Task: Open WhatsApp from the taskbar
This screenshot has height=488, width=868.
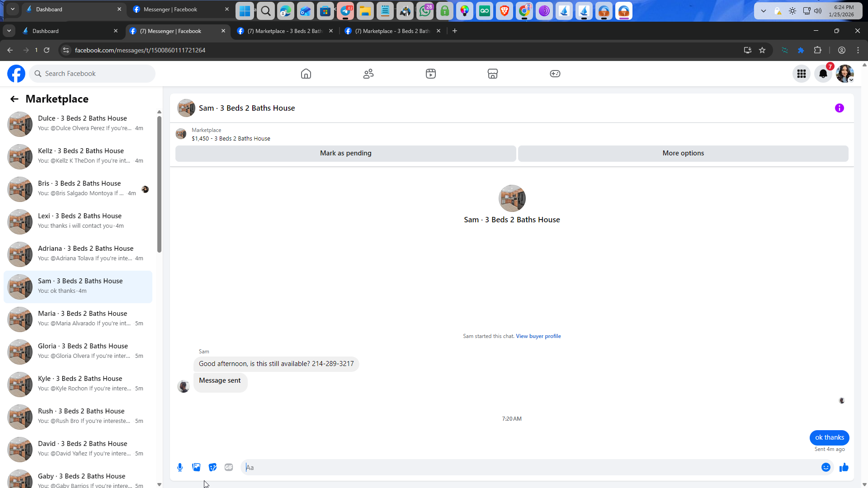Action: tap(425, 11)
